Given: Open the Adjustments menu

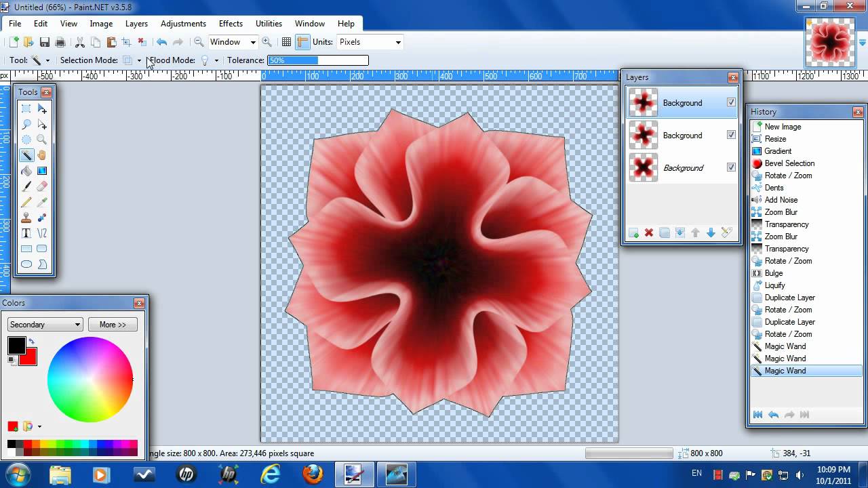Looking at the screenshot, I should tap(184, 24).
